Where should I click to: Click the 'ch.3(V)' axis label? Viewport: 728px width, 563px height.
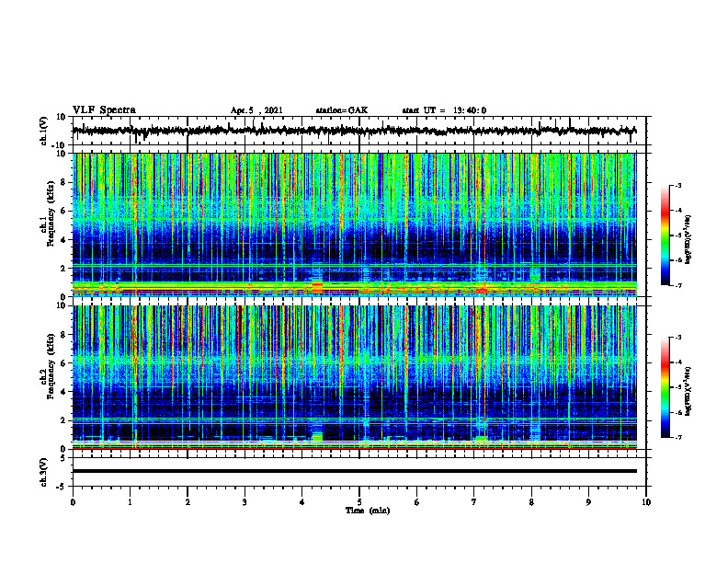pos(44,472)
